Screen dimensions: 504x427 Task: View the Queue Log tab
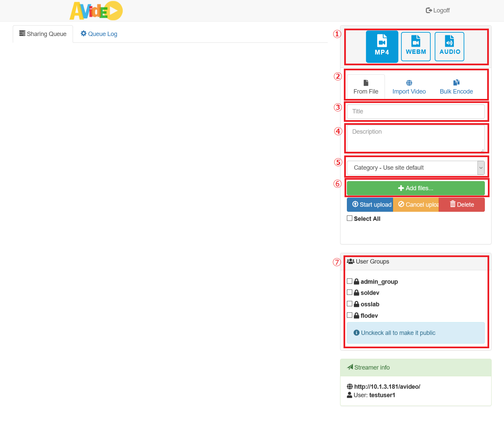click(99, 34)
